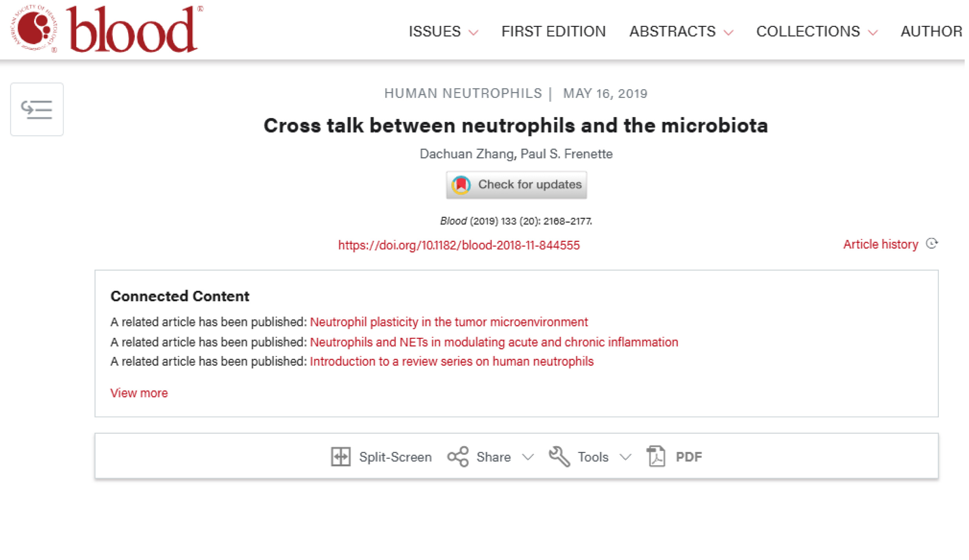The height and width of the screenshot is (560, 969).
Task: Click the Blood journal logo
Action: click(x=107, y=29)
